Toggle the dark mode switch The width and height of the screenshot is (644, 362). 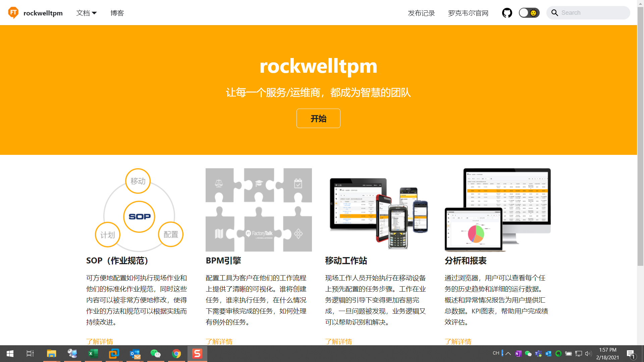(529, 13)
